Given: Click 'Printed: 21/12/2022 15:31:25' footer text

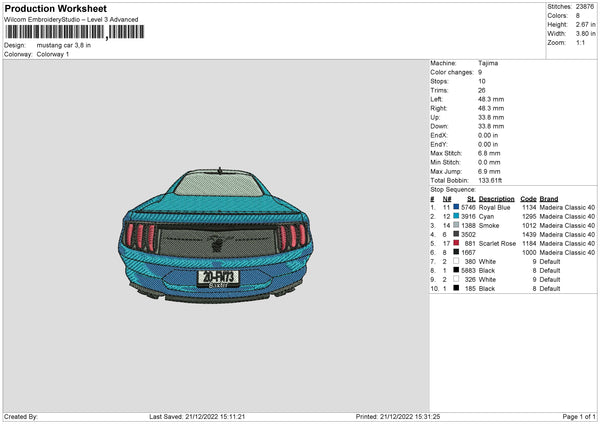Looking at the screenshot, I should click(398, 417).
